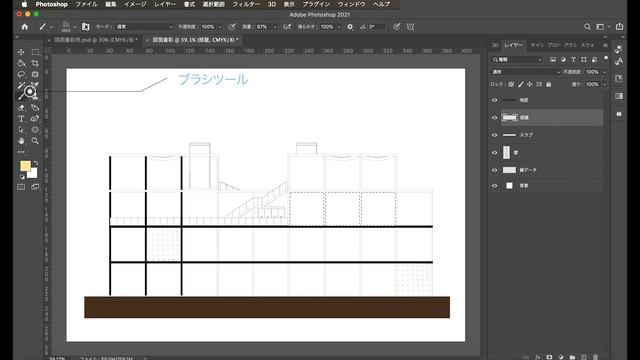Hide the selected highlighted layer

(x=495, y=118)
